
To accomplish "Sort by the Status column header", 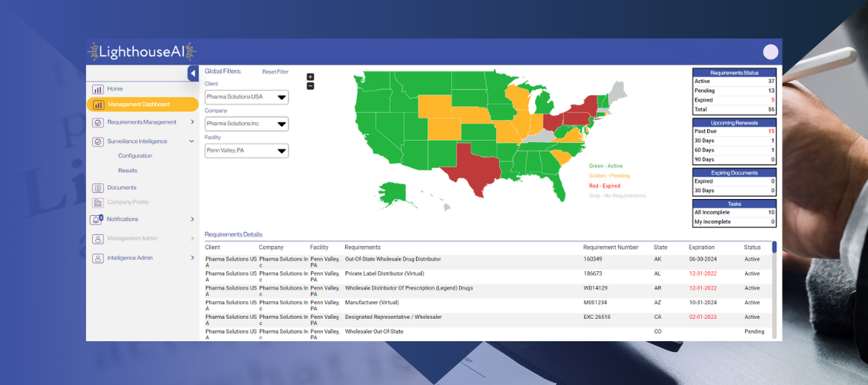I will click(752, 247).
